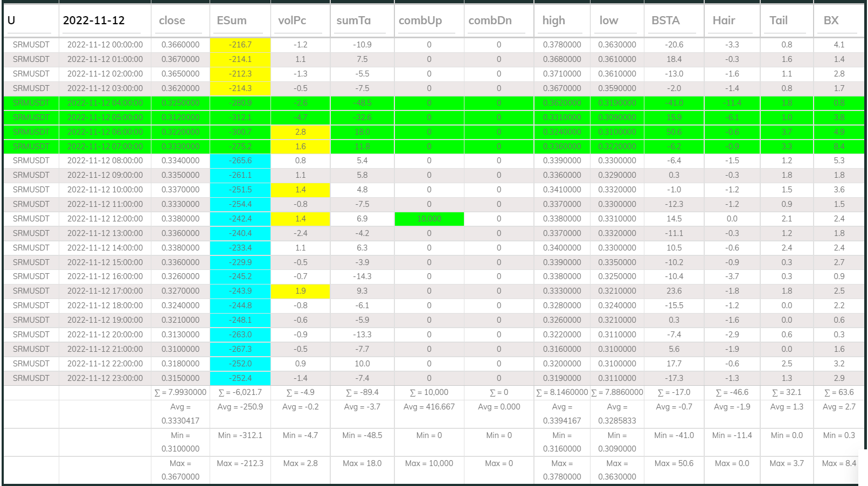This screenshot has width=868, height=486.
Task: Click the yellow 1.9 volPc cell
Action: pos(300,291)
